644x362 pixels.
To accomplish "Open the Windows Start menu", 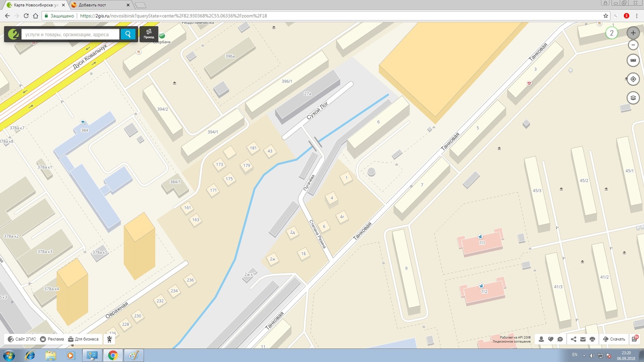I will [x=9, y=356].
